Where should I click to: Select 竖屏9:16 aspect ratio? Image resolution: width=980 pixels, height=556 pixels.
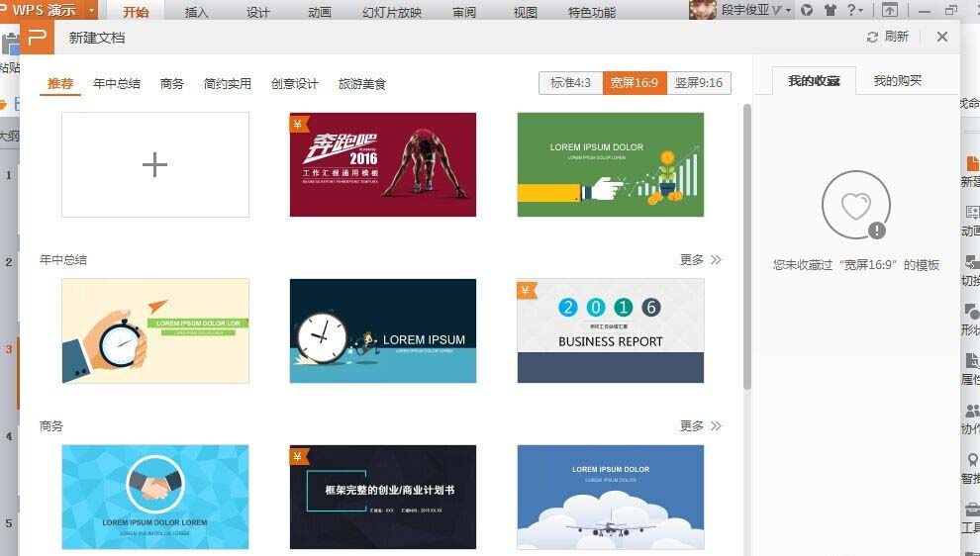tap(699, 82)
